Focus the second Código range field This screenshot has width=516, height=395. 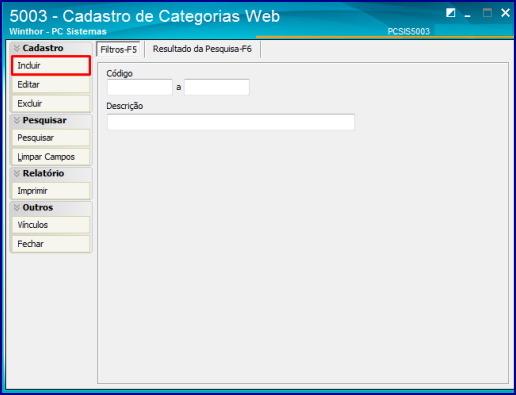tap(217, 87)
